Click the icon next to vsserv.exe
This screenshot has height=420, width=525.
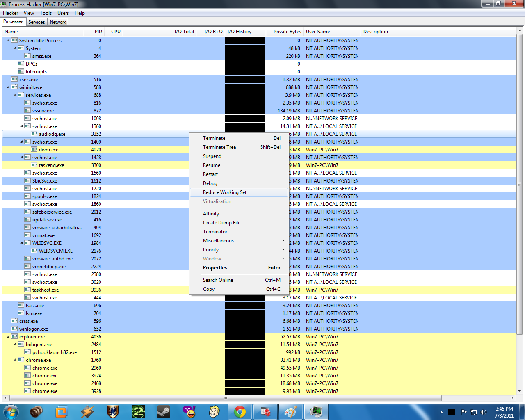point(27,110)
